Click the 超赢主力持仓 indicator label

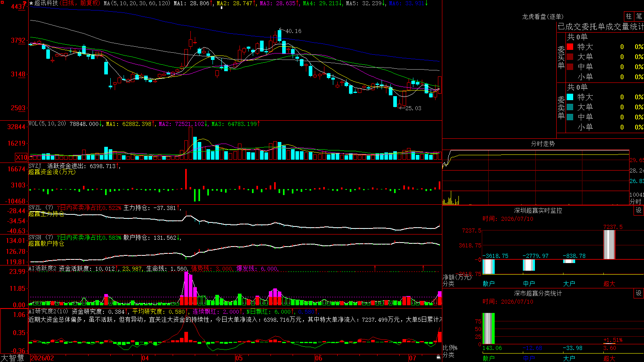(46, 214)
